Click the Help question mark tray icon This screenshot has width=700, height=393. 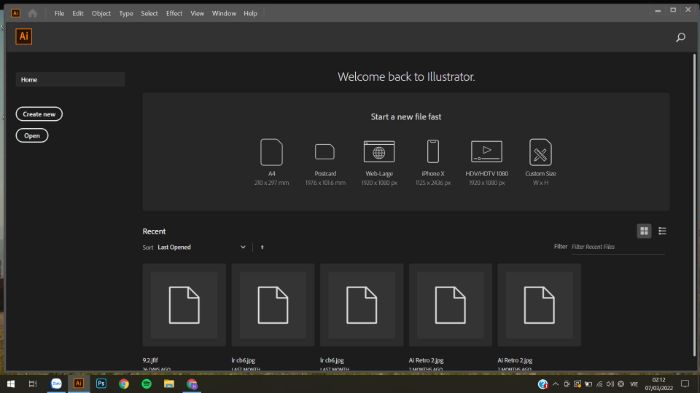pos(542,384)
